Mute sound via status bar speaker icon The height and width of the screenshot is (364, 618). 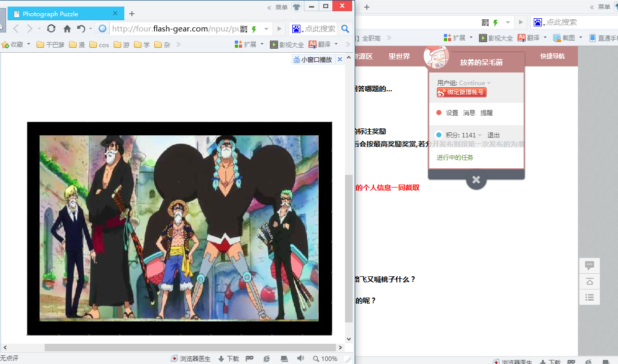coord(300,358)
